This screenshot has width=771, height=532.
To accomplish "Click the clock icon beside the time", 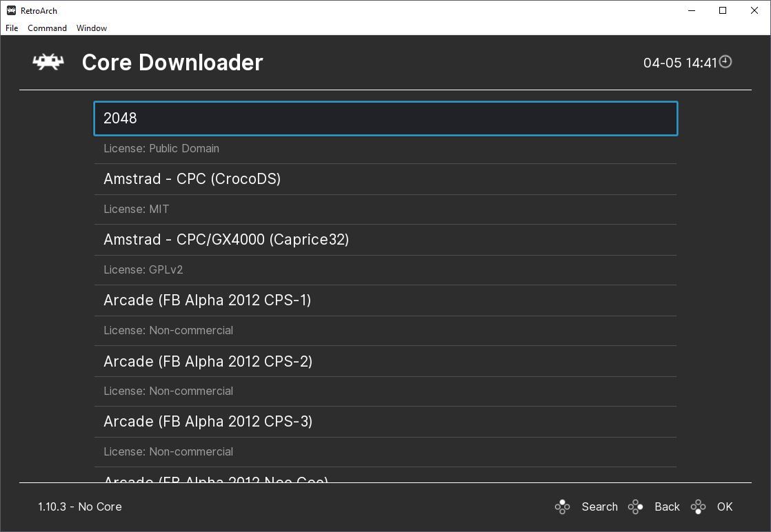I will click(725, 62).
